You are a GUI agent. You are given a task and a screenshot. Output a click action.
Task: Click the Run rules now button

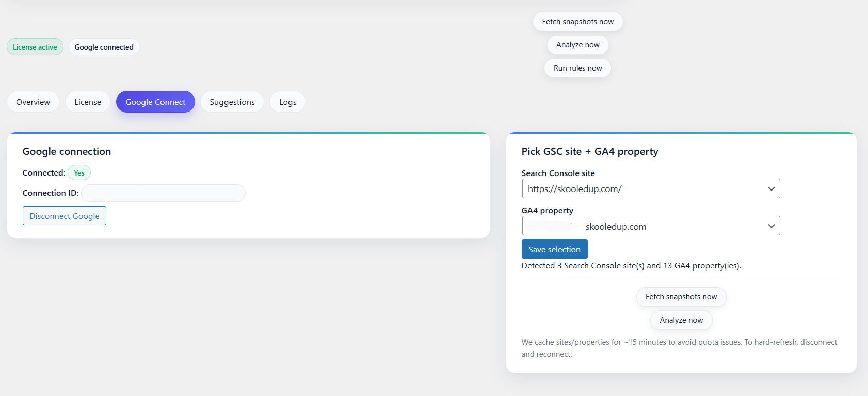point(577,68)
